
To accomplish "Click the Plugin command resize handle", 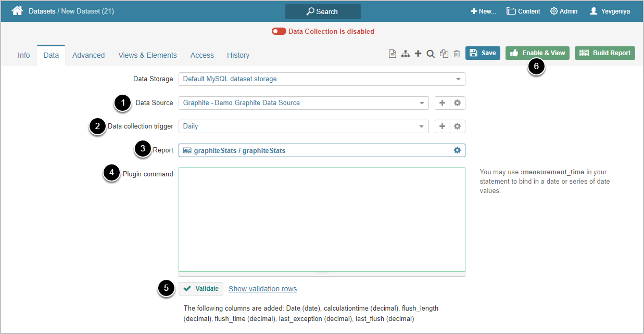I will click(x=322, y=274).
